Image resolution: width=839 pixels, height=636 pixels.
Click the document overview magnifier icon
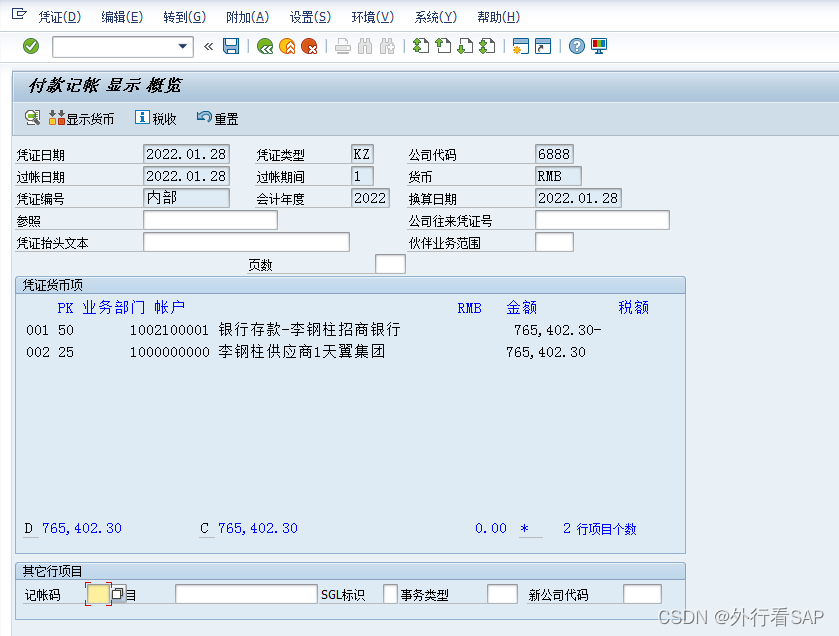tap(33, 118)
